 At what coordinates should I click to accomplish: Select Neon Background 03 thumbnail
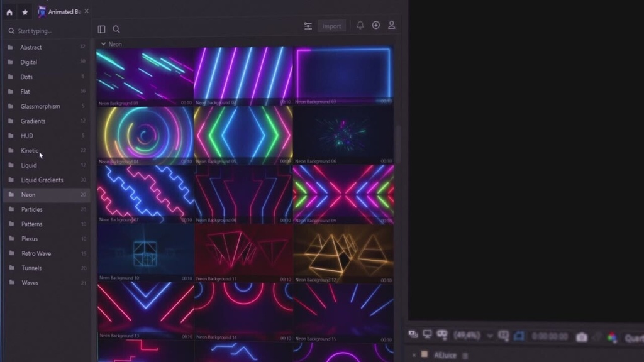click(x=343, y=75)
